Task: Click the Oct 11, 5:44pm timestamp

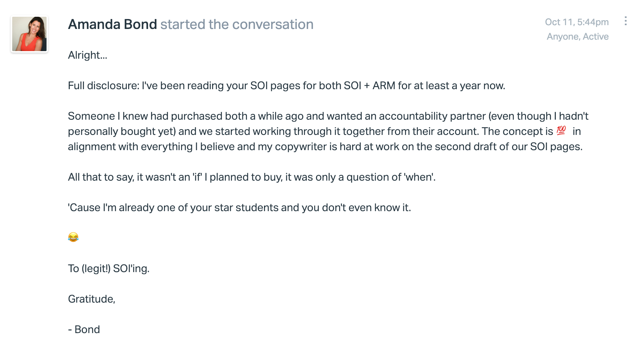Action: [576, 22]
